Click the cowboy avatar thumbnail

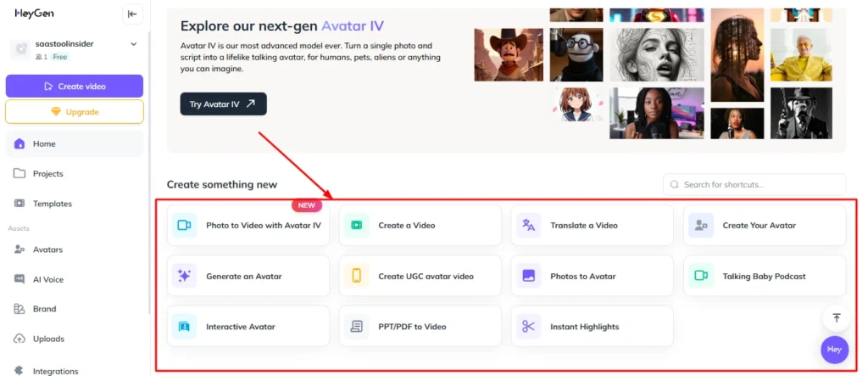click(x=509, y=55)
